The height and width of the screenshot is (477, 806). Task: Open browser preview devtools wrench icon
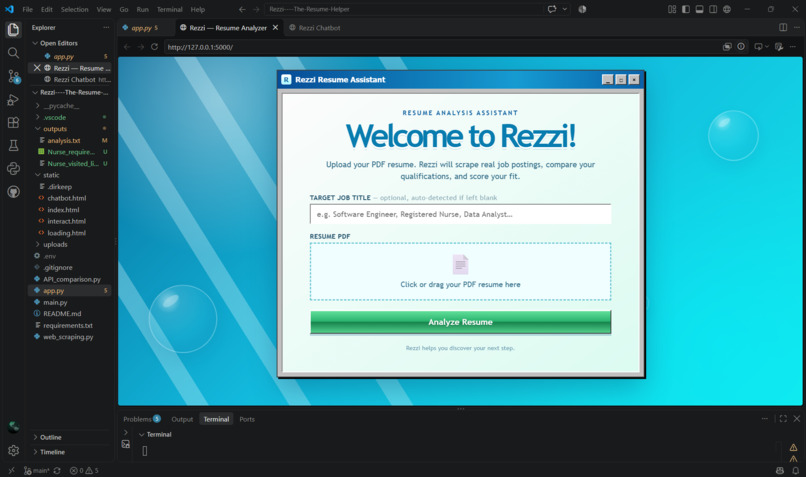(x=779, y=47)
